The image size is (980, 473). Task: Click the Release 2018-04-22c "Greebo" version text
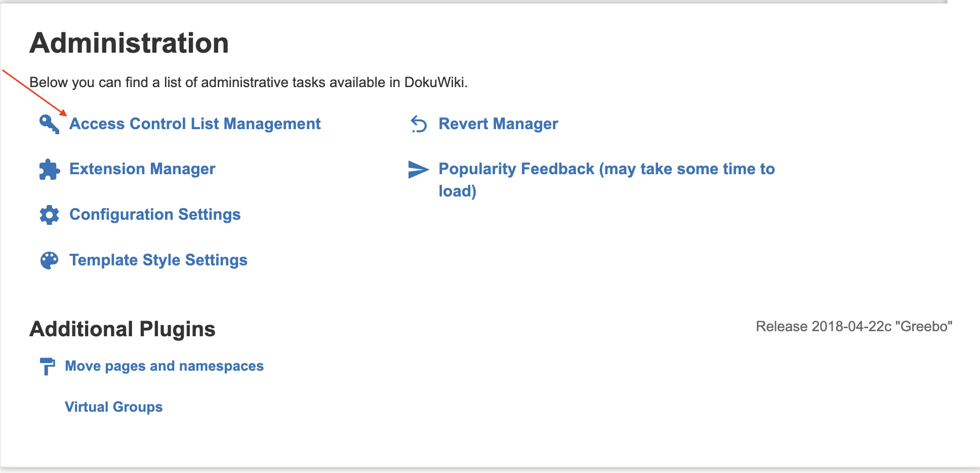click(x=853, y=327)
